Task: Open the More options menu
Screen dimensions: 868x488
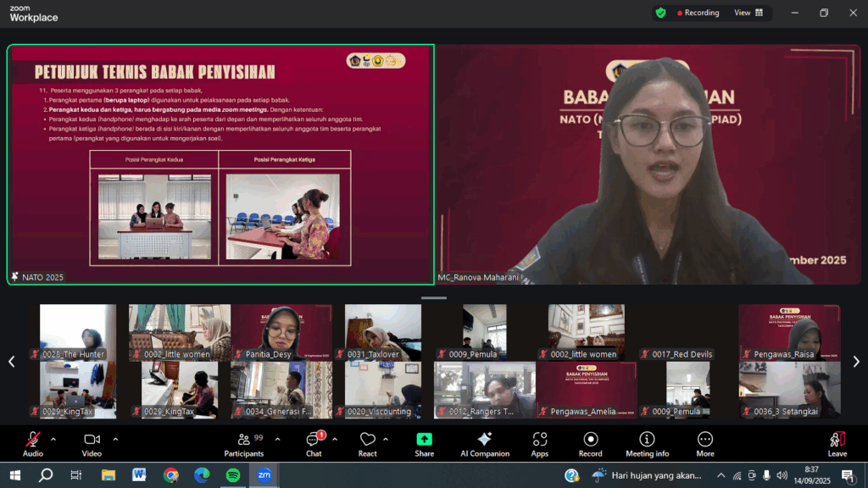Action: [x=705, y=442]
